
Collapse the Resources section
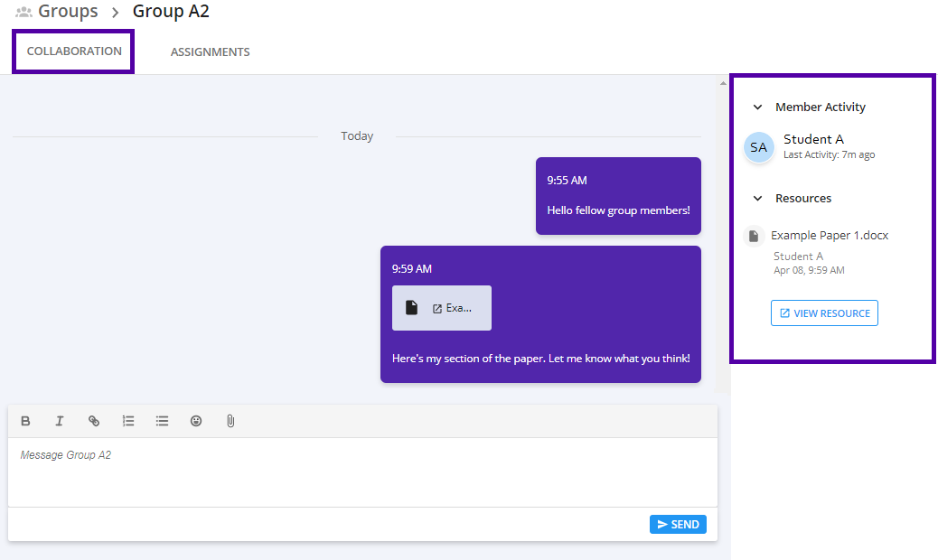757,199
